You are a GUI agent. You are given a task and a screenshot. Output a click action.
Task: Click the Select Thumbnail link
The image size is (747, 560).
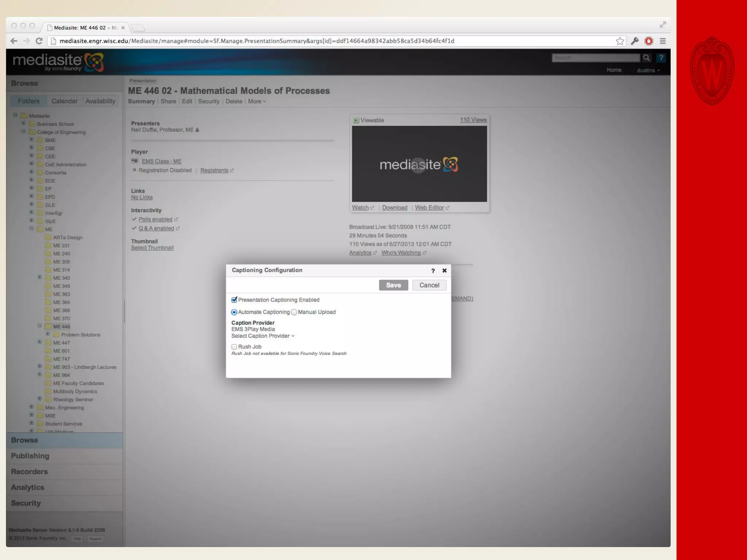tap(152, 248)
